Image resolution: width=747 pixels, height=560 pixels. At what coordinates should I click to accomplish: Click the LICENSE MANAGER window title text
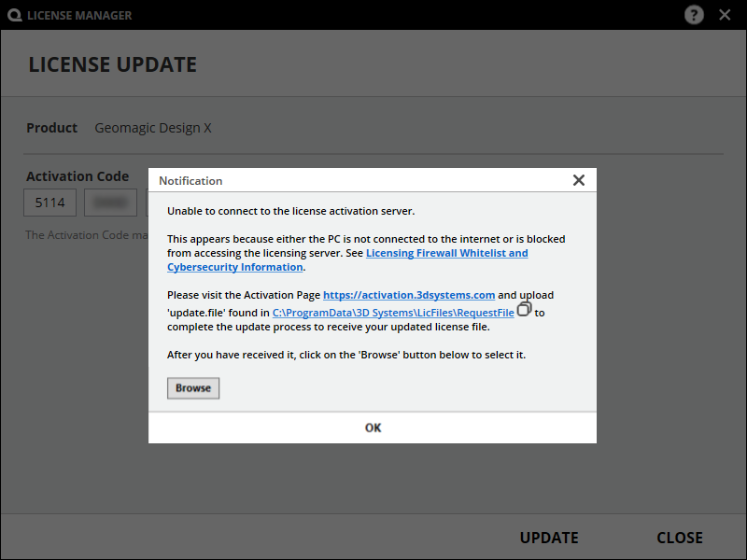coord(79,15)
